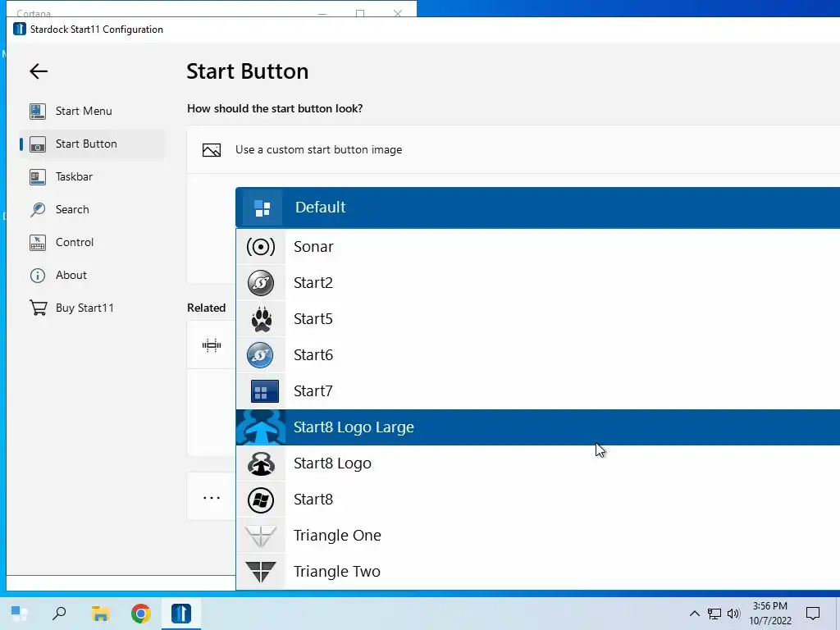Open the Control settings section

(x=92, y=242)
